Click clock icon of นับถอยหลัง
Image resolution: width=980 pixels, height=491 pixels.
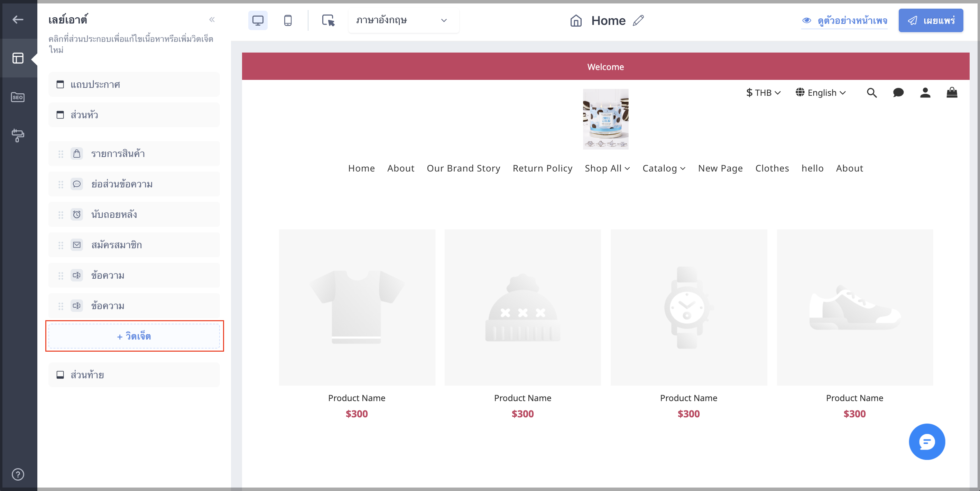[77, 214]
